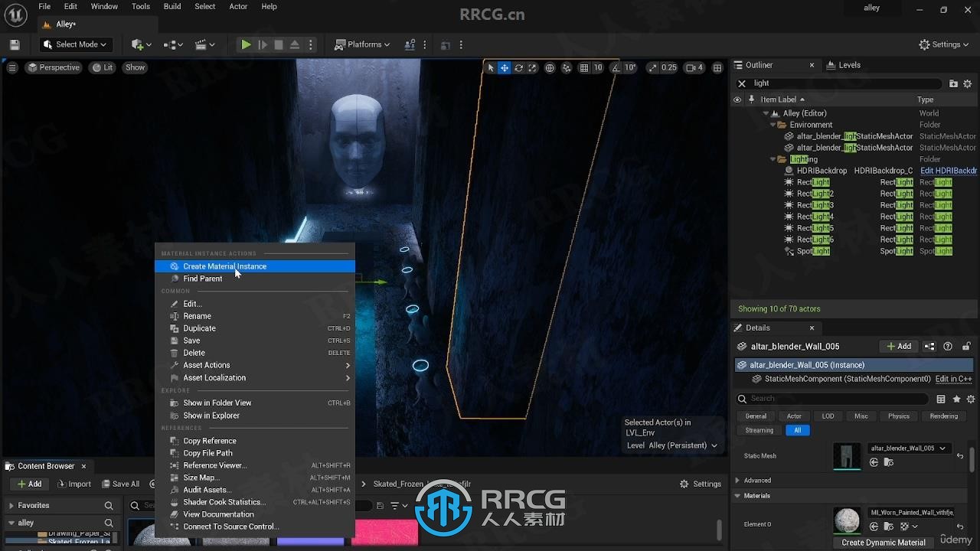Choose Find Parent in context menu

pyautogui.click(x=255, y=279)
